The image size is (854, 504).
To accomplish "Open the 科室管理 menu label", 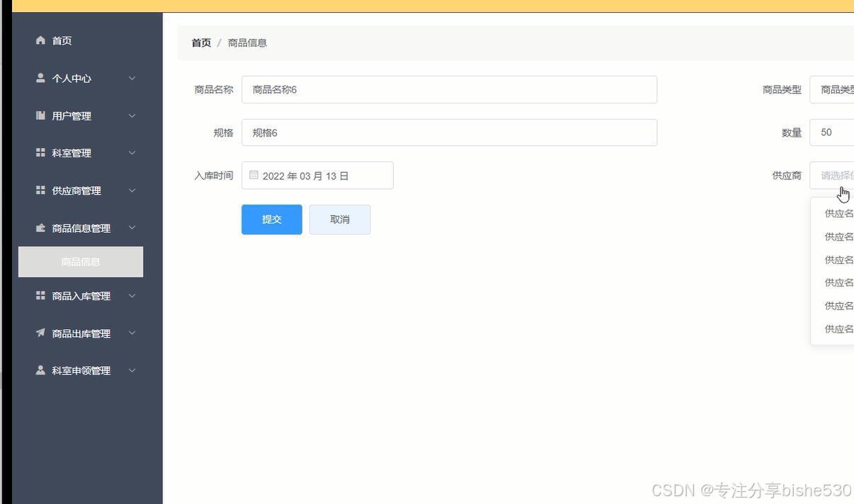I will point(72,153).
